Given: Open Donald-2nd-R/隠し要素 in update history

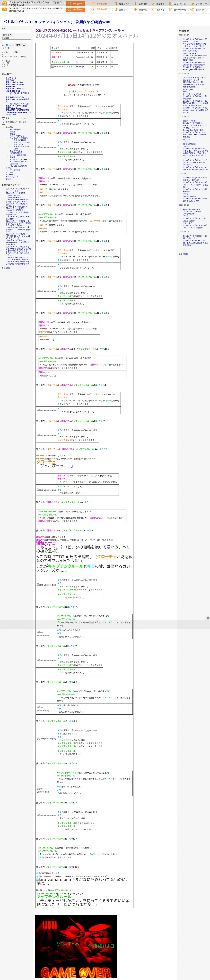Looking at the screenshot, I should 193,130.
